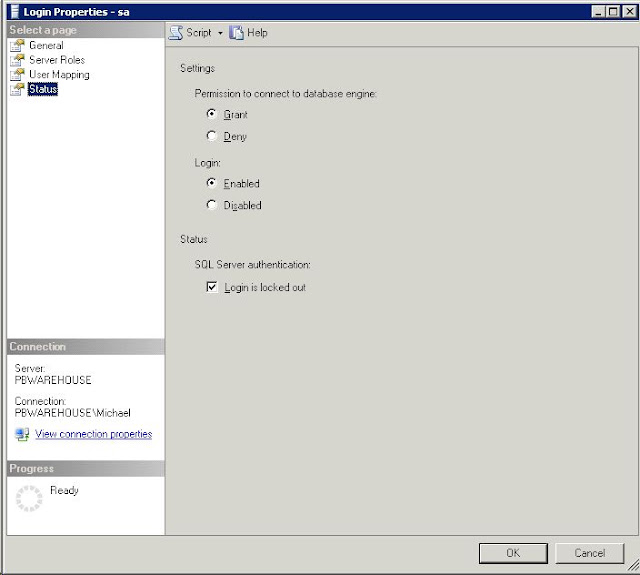Open the General page
The height and width of the screenshot is (575, 640).
tap(46, 45)
